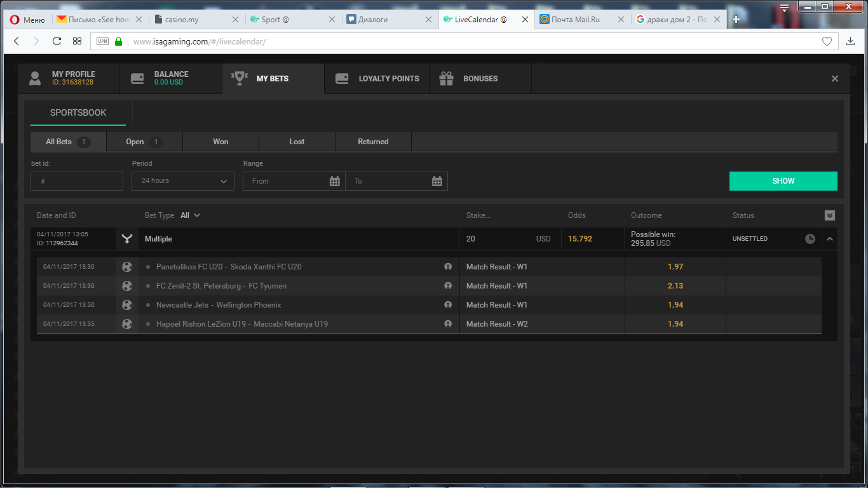This screenshot has width=868, height=488.
Task: Open the Bonuses tab
Action: click(480, 79)
